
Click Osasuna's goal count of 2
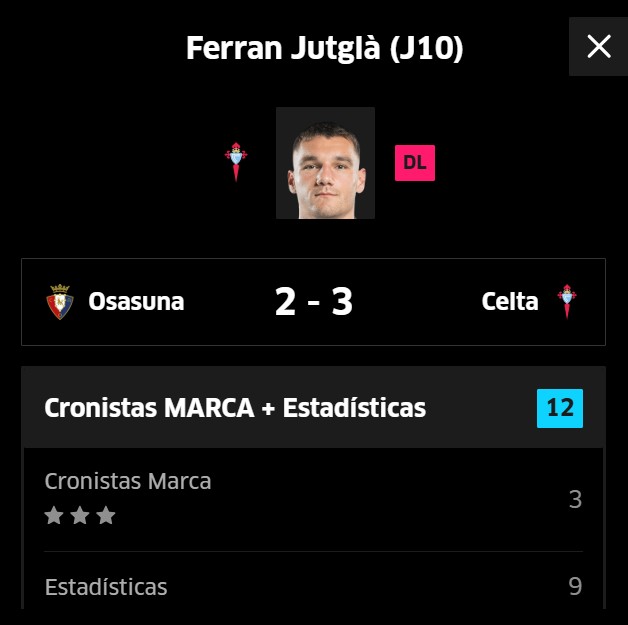tap(286, 302)
